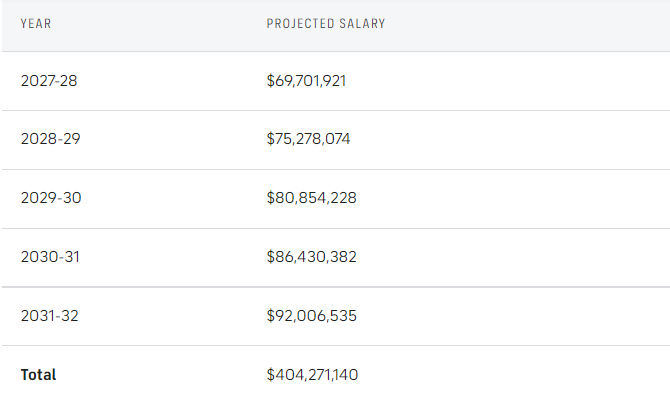Click the YEAR column header
670x397 pixels.
click(36, 24)
